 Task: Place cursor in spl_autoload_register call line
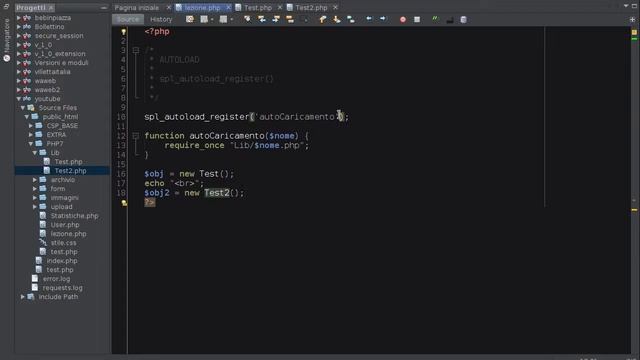[x=247, y=117]
